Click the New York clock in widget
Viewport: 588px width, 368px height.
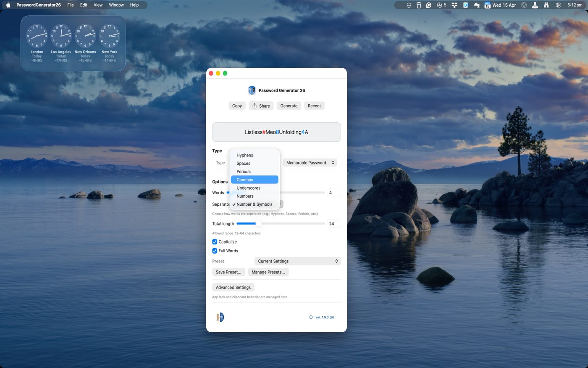click(x=109, y=36)
